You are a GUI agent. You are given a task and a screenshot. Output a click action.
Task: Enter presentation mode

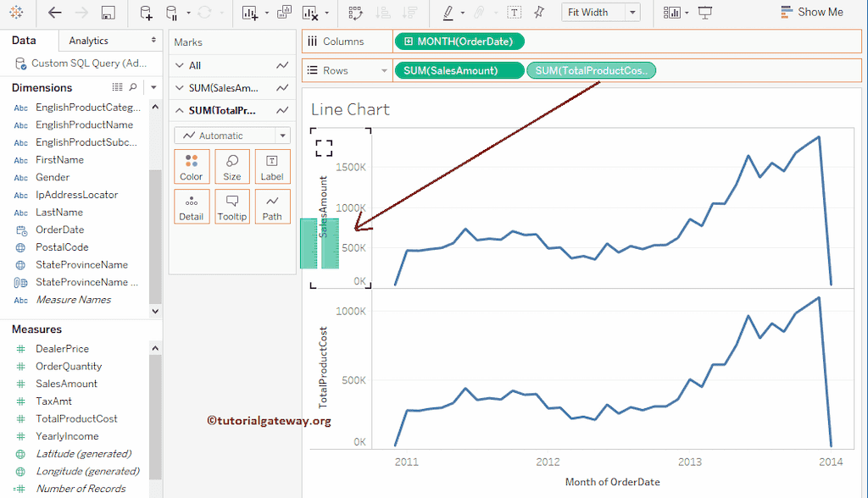pos(705,13)
